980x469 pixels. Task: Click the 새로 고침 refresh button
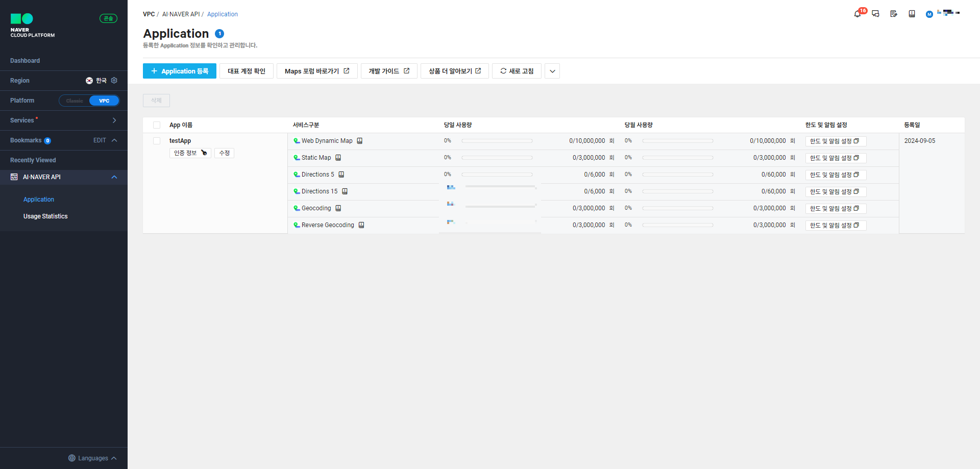(517, 71)
